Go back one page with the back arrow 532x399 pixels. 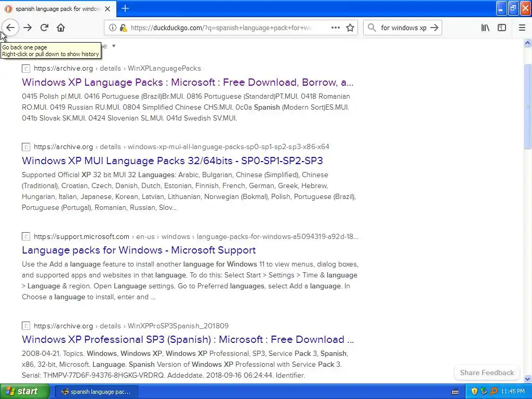pyautogui.click(x=10, y=28)
